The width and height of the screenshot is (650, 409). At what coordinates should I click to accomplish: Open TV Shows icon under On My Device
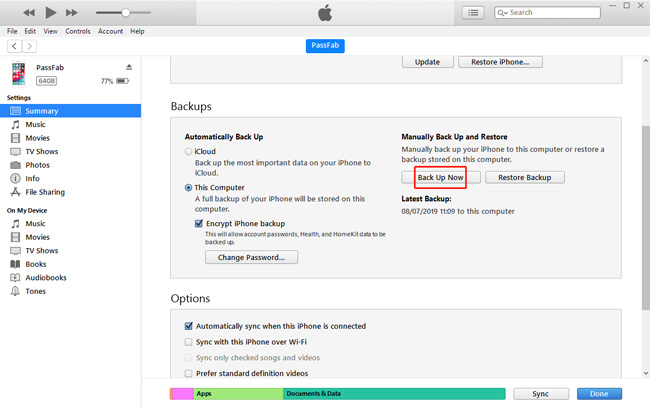pos(15,251)
